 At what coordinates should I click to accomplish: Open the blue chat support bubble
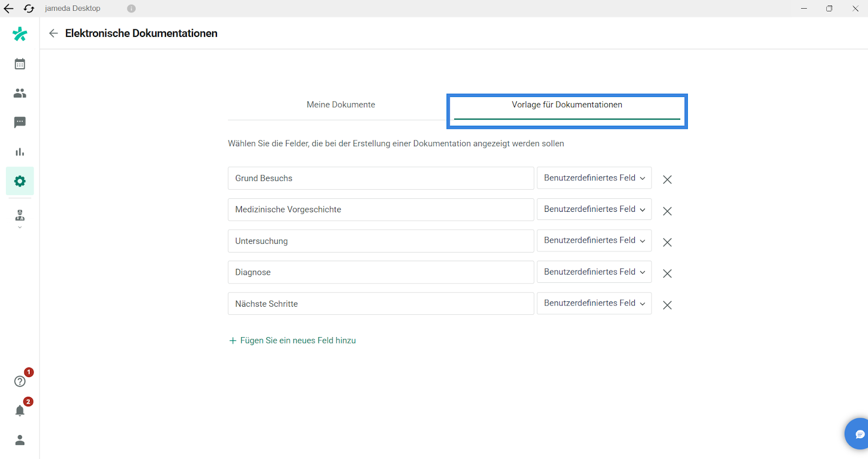pyautogui.click(x=858, y=434)
